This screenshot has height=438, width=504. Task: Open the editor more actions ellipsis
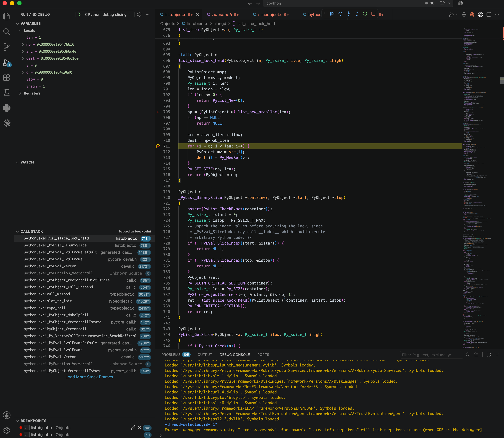point(497,15)
